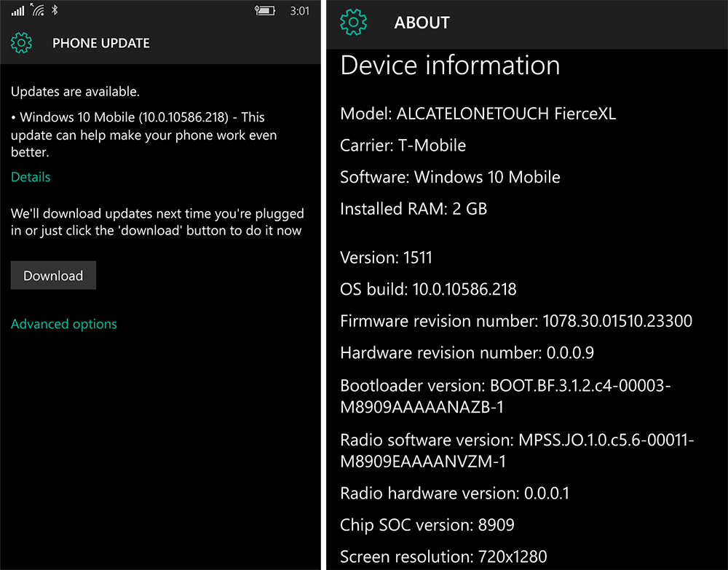This screenshot has height=570, width=728.
Task: Tap the Phone Update settings gear icon
Action: coord(21,43)
